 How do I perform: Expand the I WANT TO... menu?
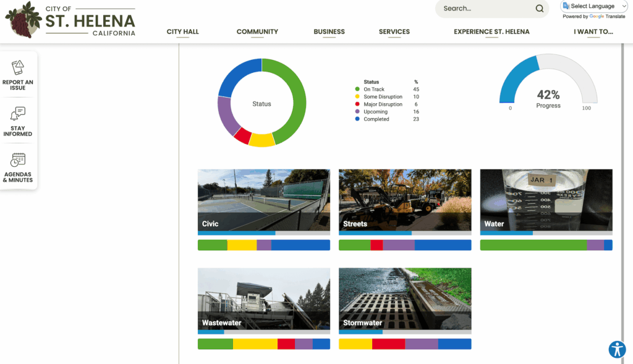pos(594,32)
